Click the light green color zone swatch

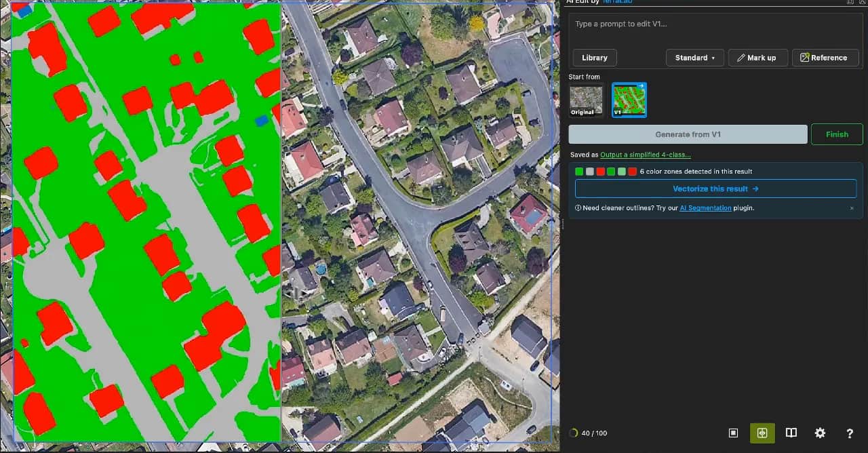point(622,172)
